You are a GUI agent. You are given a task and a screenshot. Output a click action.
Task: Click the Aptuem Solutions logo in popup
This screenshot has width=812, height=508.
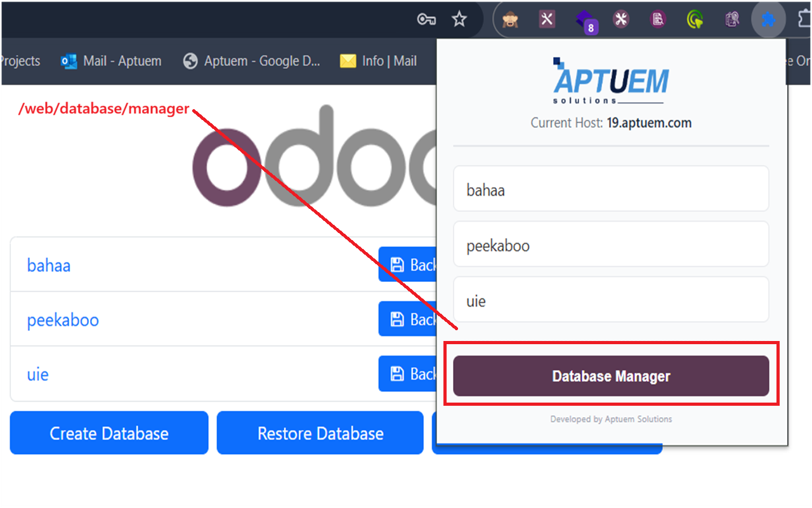point(611,81)
